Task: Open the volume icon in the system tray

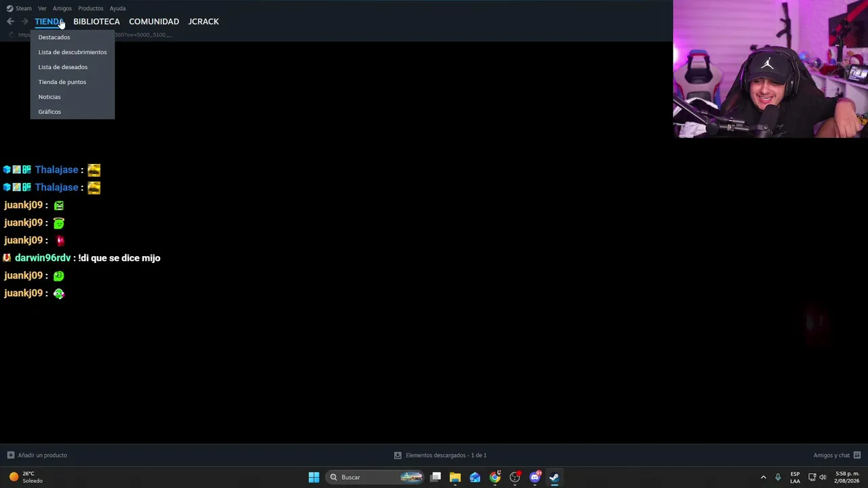Action: 823,477
